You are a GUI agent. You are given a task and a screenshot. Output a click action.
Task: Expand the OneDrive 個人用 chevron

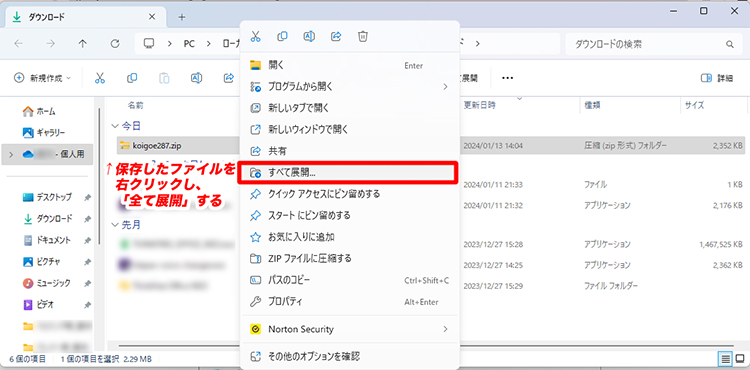click(x=12, y=154)
